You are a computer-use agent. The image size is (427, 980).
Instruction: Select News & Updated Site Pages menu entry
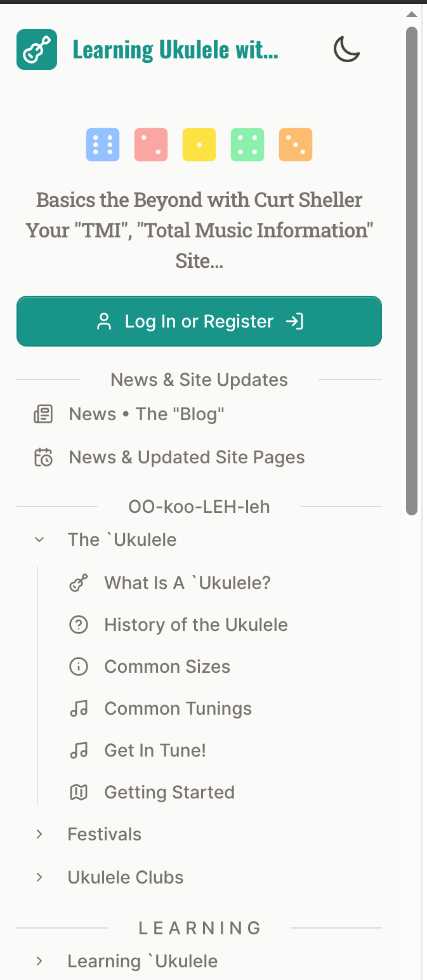[186, 457]
